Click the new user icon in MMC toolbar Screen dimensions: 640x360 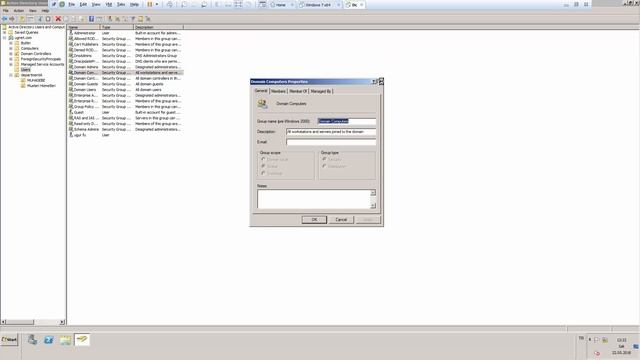tap(110, 19)
